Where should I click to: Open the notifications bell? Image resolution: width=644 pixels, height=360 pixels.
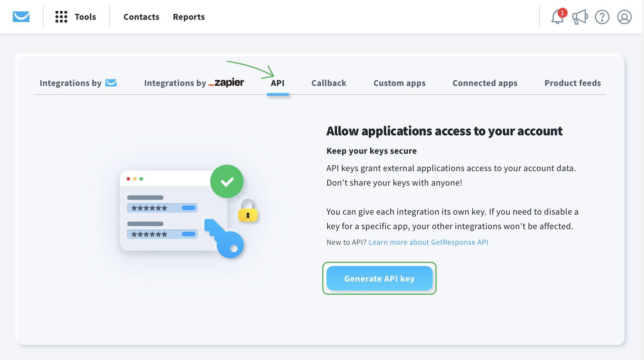click(x=557, y=17)
